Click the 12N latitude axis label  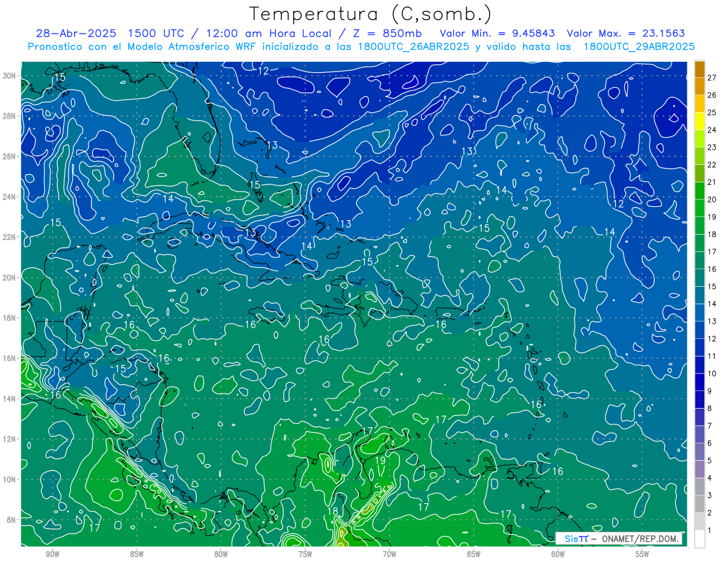pos(9,439)
